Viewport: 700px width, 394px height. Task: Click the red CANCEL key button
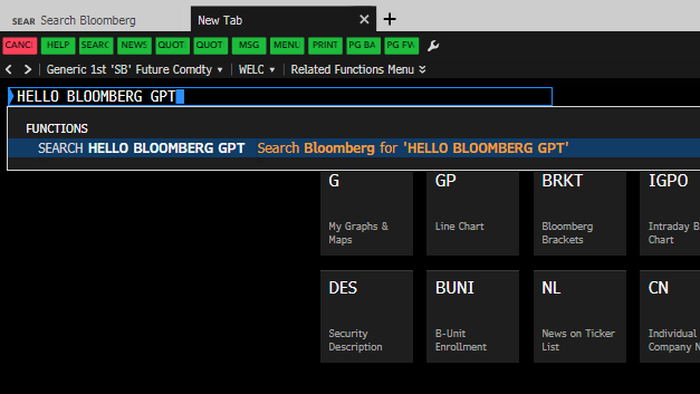tap(20, 45)
